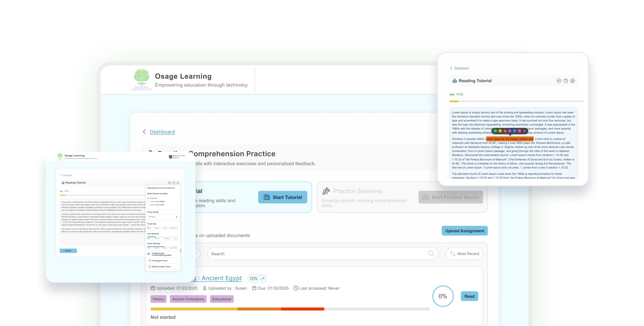
Task: Open Fonts Family Verdana dropdown
Action: point(163,217)
